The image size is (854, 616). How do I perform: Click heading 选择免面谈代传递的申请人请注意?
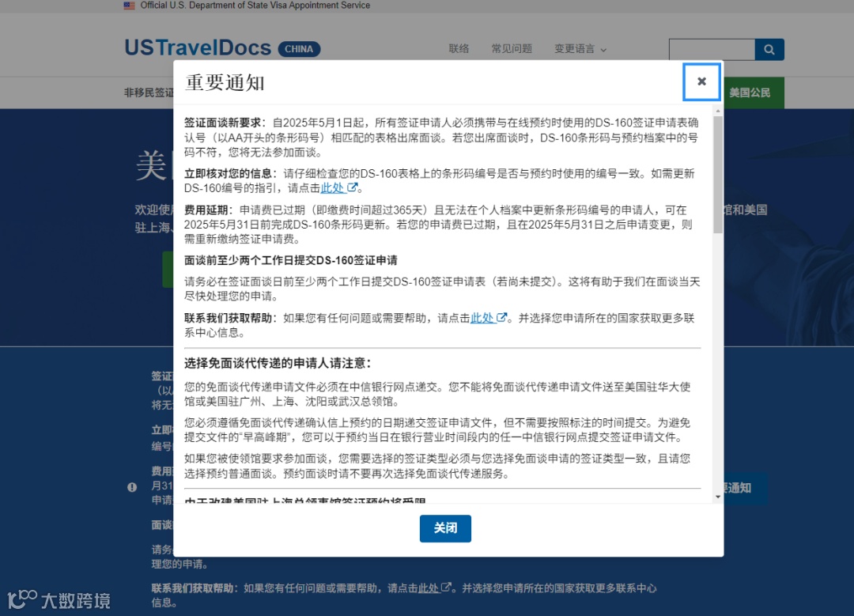coord(278,363)
